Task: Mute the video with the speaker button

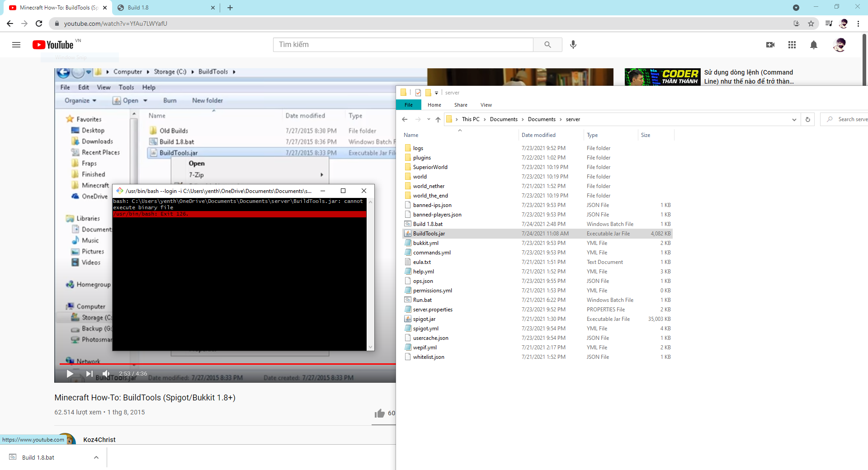Action: coord(106,374)
